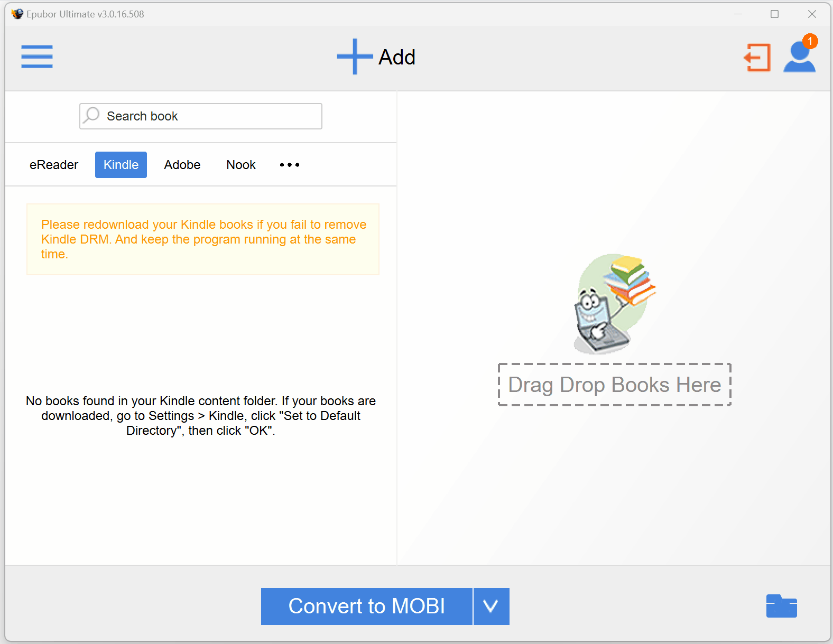The height and width of the screenshot is (644, 833).
Task: Click the magnifier icon in search box
Action: click(92, 115)
